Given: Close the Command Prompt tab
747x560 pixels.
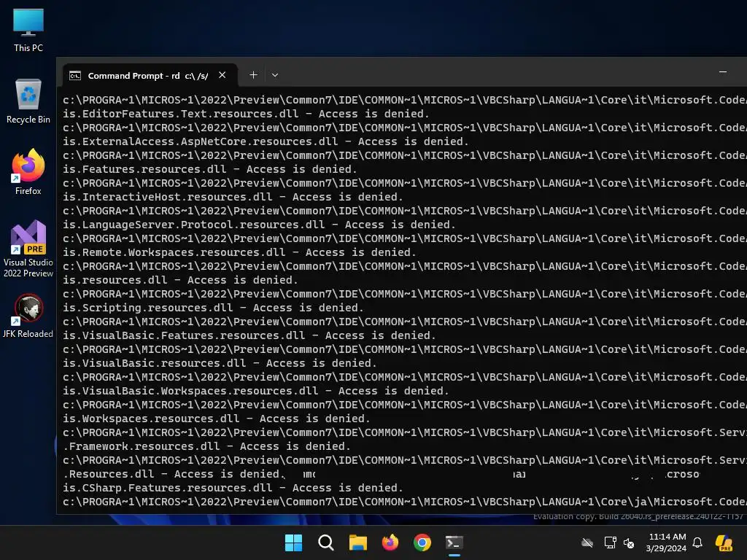Looking at the screenshot, I should click(x=222, y=75).
